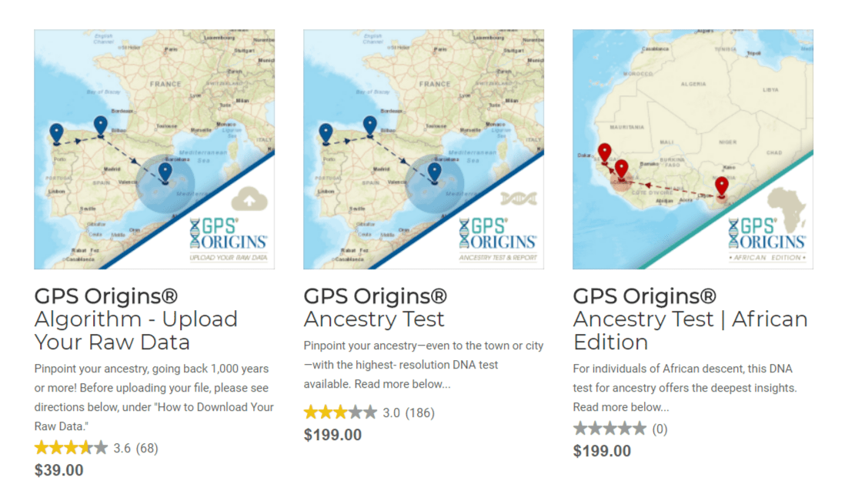
Task: Click the red map pin near Dakar
Action: [604, 153]
